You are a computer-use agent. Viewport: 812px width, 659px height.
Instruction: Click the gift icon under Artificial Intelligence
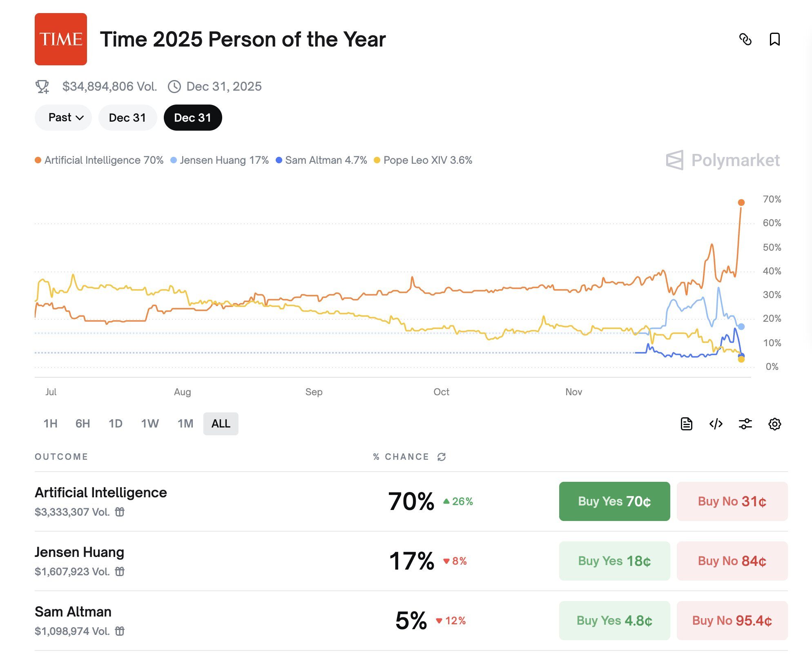(120, 512)
